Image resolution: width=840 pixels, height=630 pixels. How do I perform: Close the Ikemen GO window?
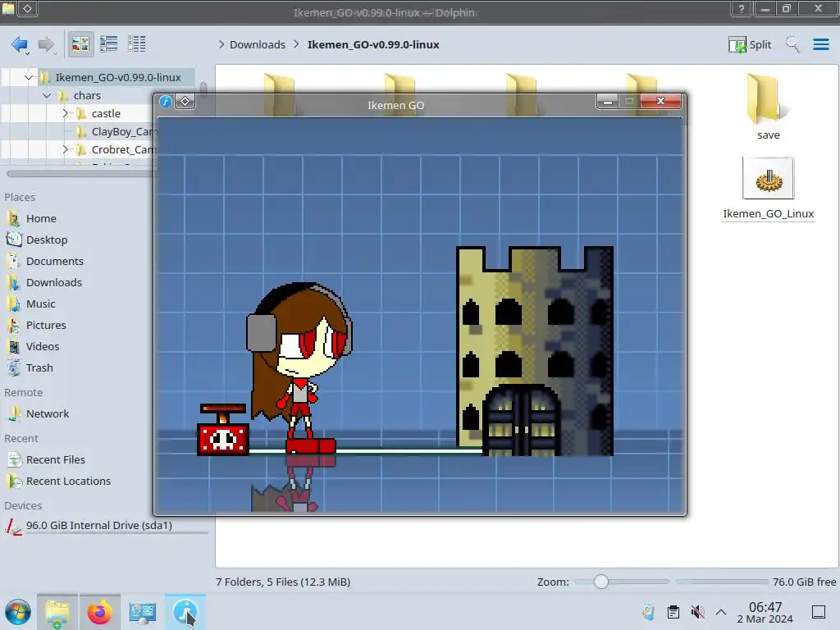[660, 101]
